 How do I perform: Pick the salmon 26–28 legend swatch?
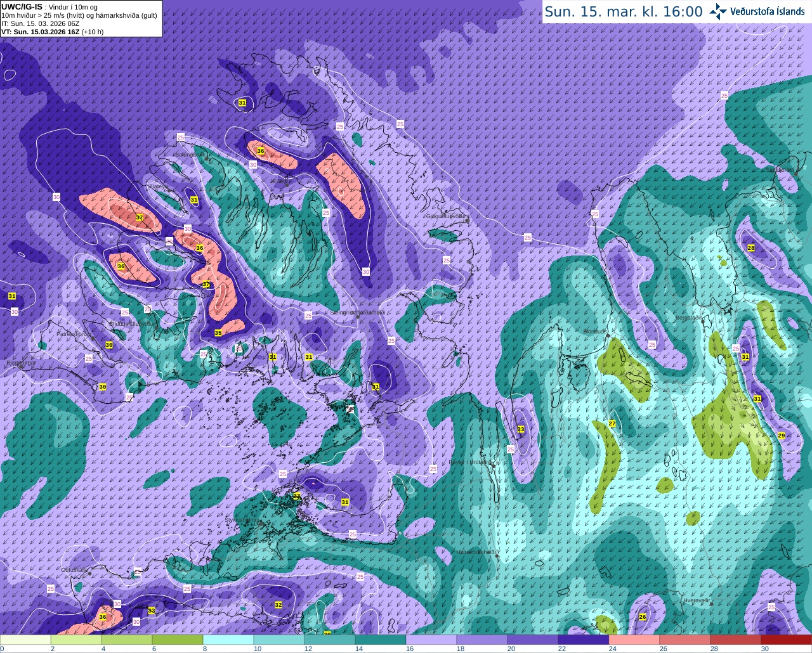(685, 640)
